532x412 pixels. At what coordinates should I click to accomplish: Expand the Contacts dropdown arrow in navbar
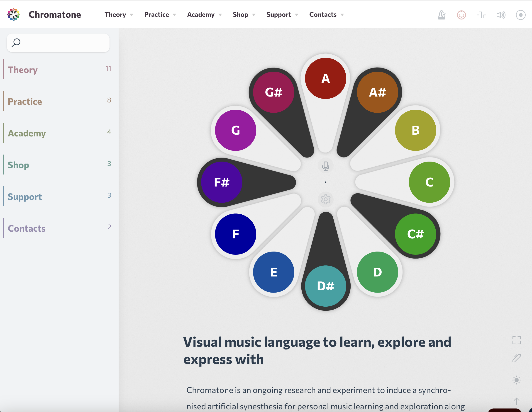click(342, 15)
